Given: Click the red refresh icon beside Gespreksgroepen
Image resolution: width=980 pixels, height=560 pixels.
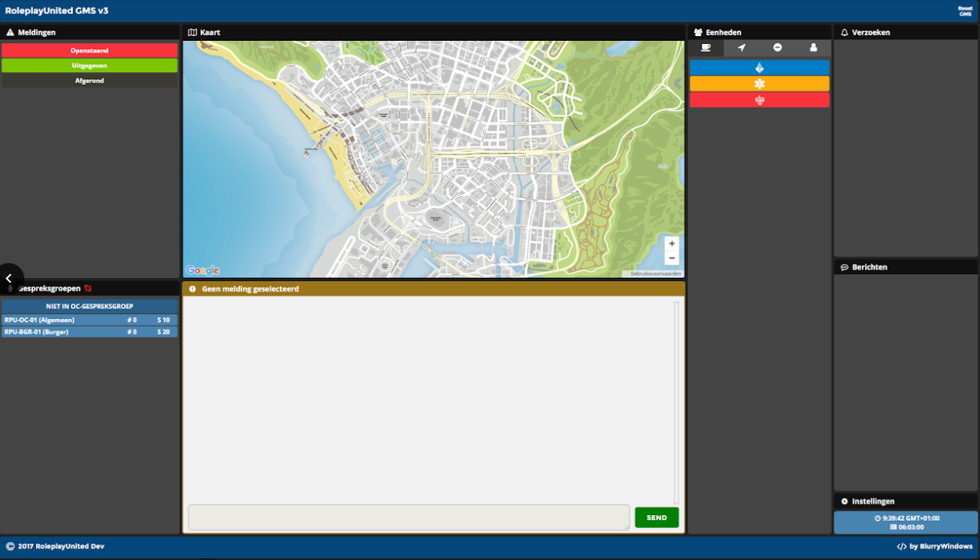Looking at the screenshot, I should (x=88, y=289).
